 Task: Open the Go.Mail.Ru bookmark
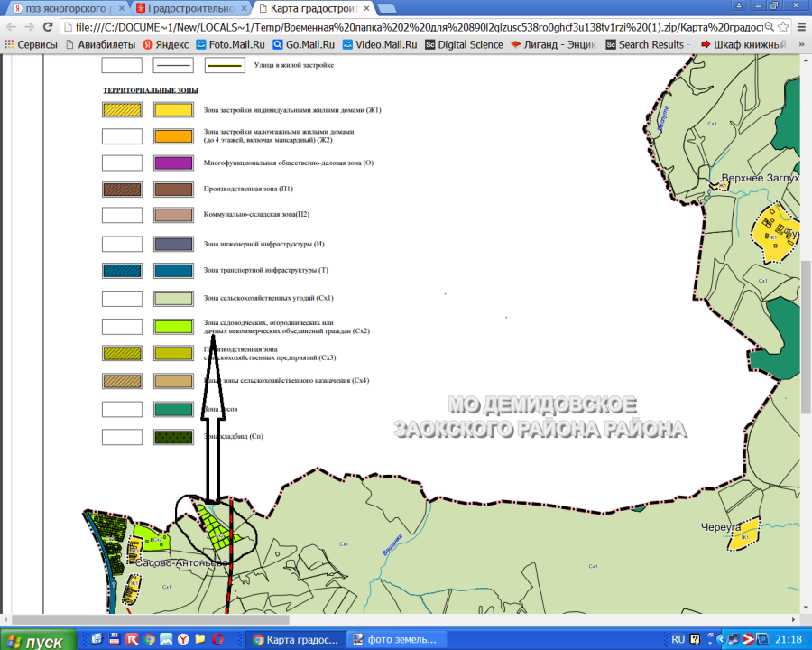(x=304, y=44)
